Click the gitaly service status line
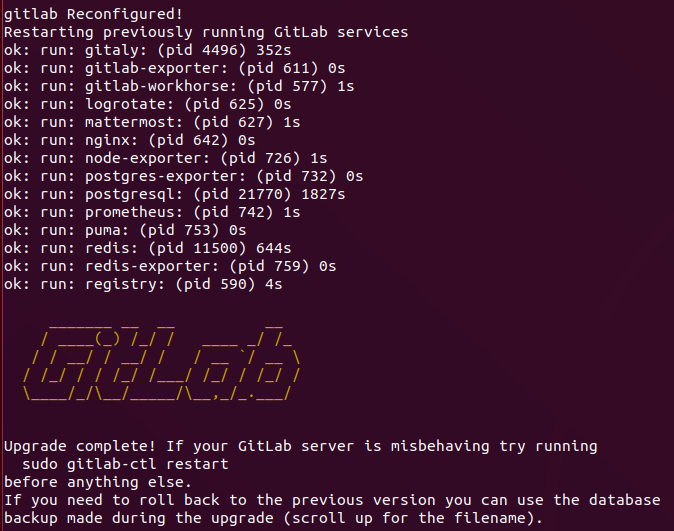 coord(147,50)
